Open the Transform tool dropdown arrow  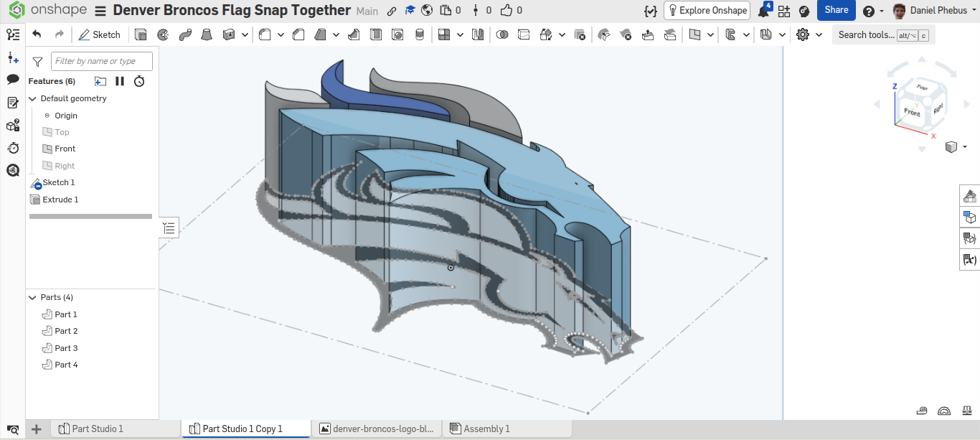point(561,34)
